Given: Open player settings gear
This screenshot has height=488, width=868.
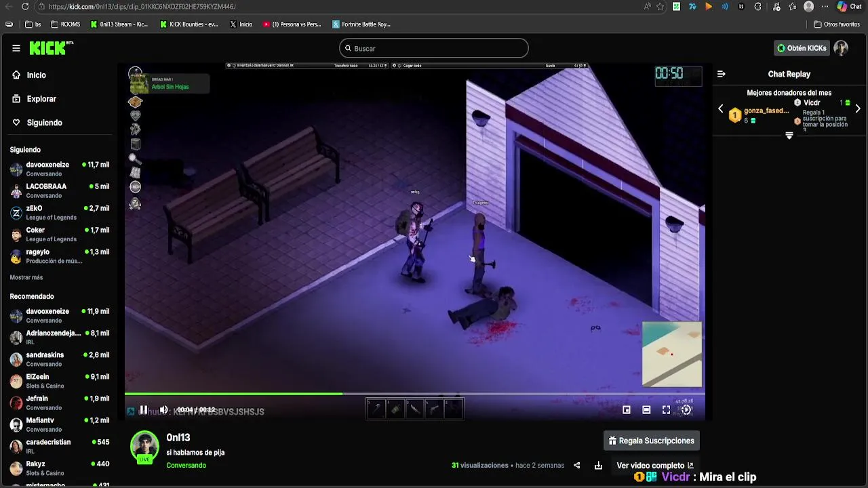Looking at the screenshot, I should coord(686,410).
